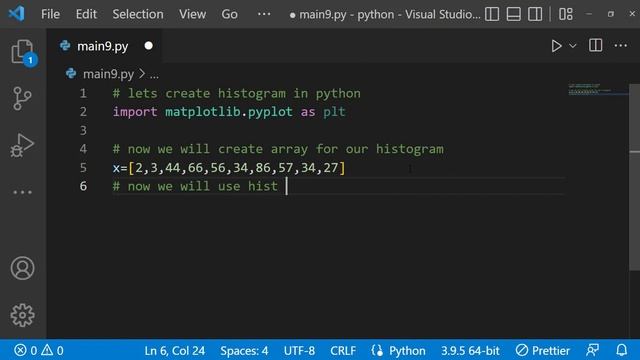Split the editor to the right
Screen dimensions: 640x360
click(x=595, y=45)
